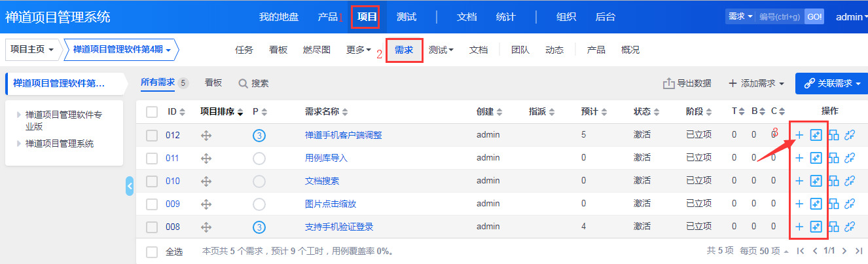This screenshot has width=868, height=264.
Task: Open the 添加需求 dropdown
Action: (756, 83)
